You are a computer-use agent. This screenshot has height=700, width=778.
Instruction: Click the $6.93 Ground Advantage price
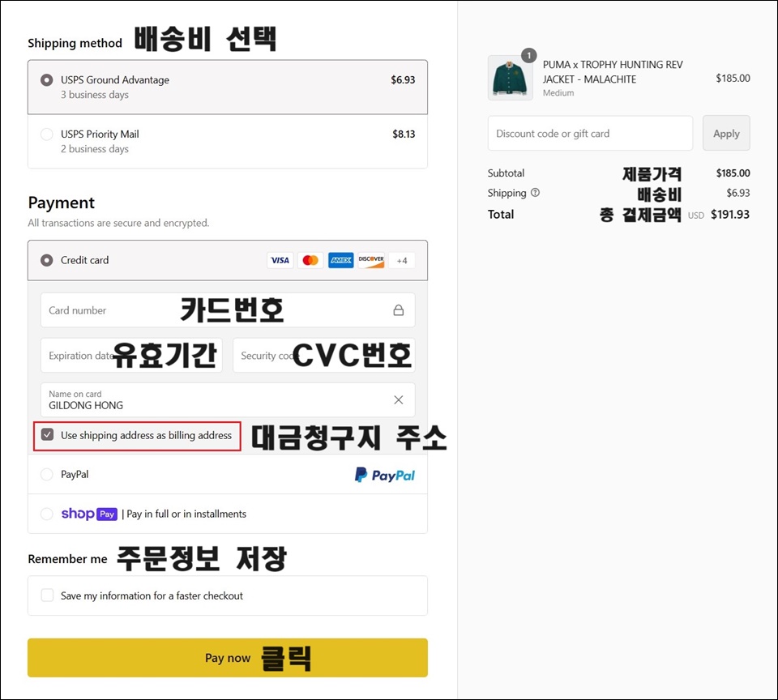coord(403,80)
